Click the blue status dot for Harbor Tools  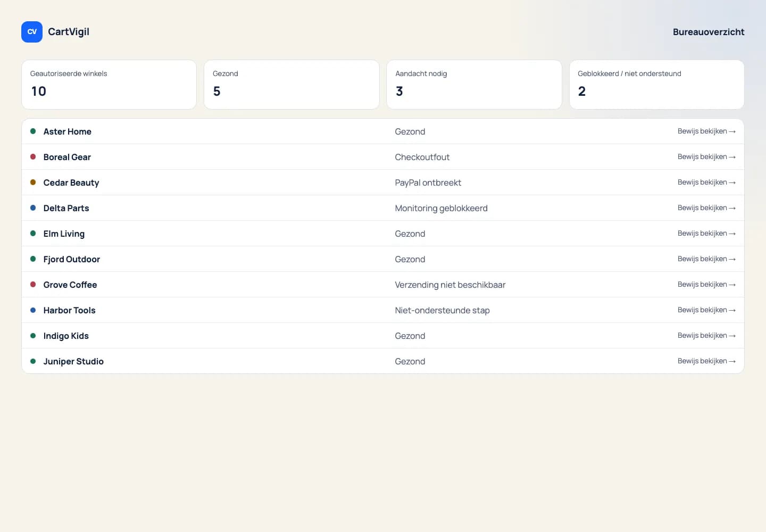tap(33, 310)
